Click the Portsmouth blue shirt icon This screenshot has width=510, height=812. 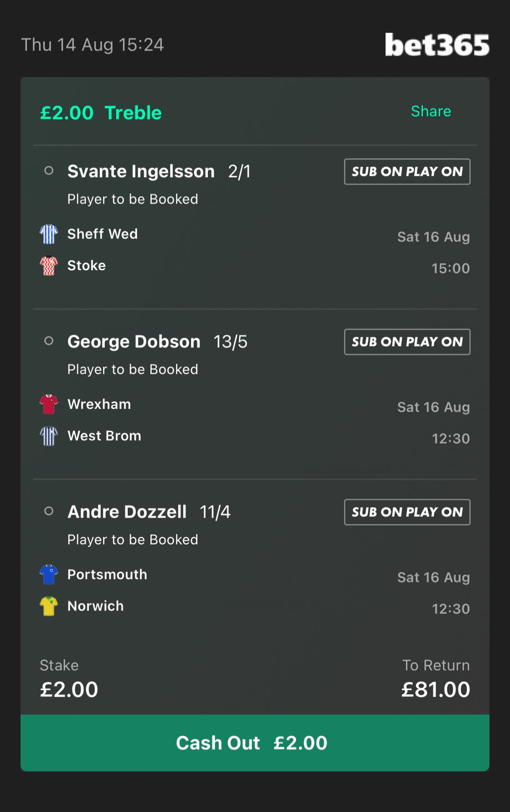49,575
